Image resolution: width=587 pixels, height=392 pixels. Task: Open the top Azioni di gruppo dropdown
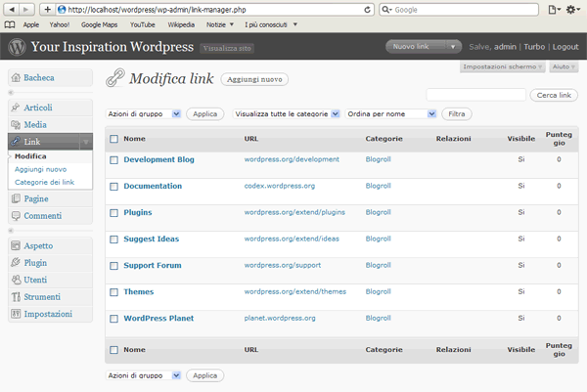pyautogui.click(x=144, y=113)
